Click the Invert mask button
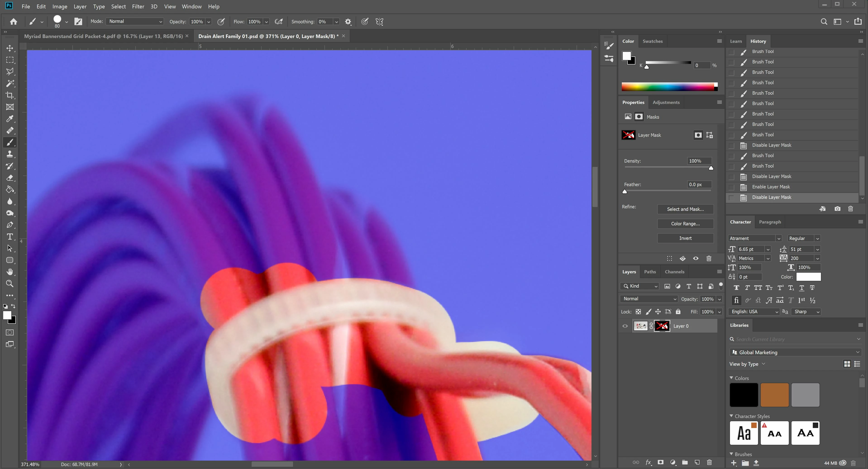The width and height of the screenshot is (868, 469). 685,238
